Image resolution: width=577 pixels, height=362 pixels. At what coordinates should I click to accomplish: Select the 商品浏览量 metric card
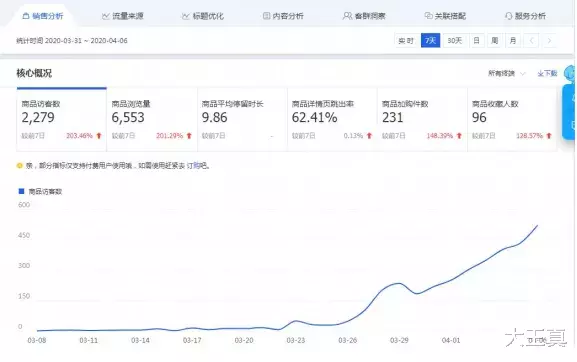click(152, 120)
